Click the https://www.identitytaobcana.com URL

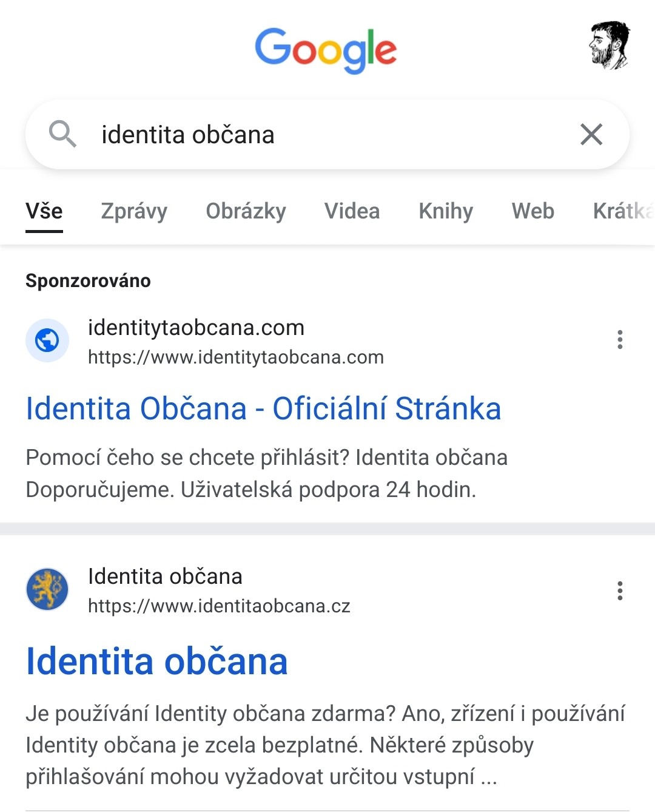[236, 357]
